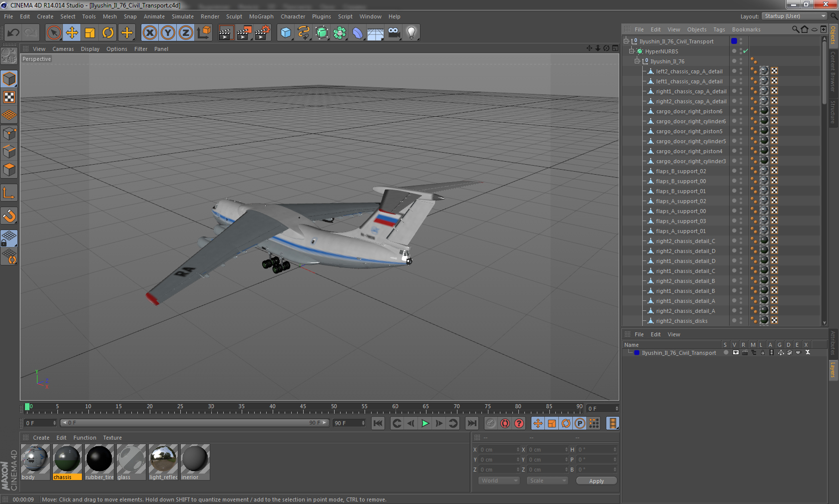This screenshot has width=839, height=504.
Task: Toggle HyperNURBS green enable checkmark
Action: (746, 51)
